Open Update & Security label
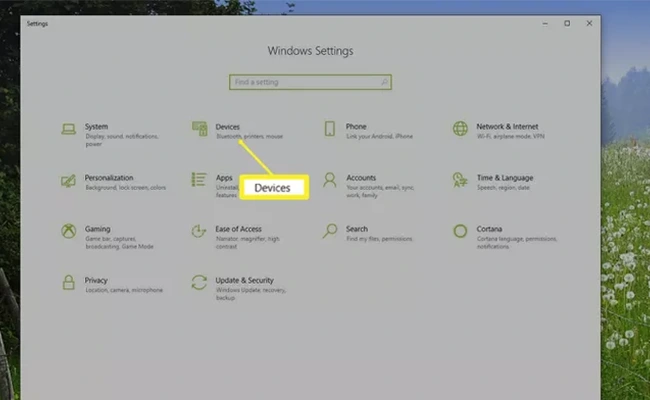Screen dimensions: 650x400 (x=245, y=281)
